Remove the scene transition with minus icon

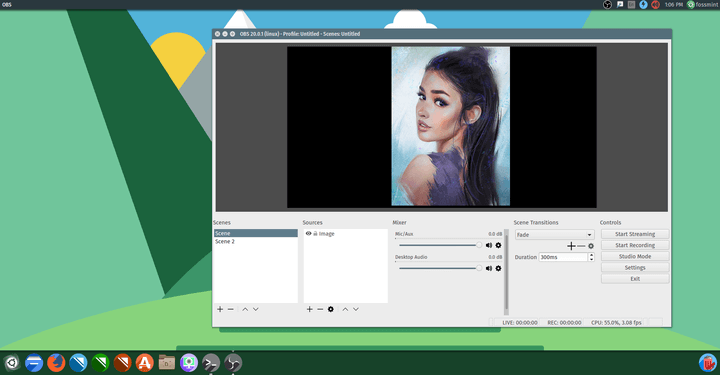(581, 246)
